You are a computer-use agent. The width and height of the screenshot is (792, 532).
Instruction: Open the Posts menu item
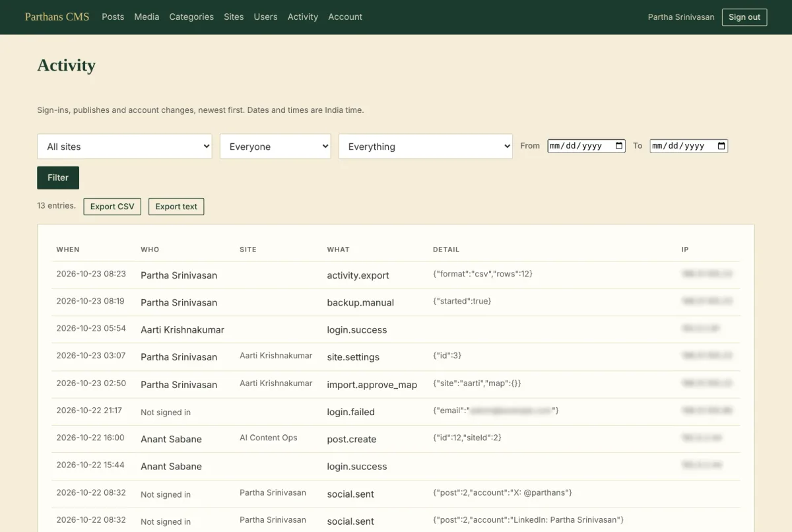click(113, 17)
